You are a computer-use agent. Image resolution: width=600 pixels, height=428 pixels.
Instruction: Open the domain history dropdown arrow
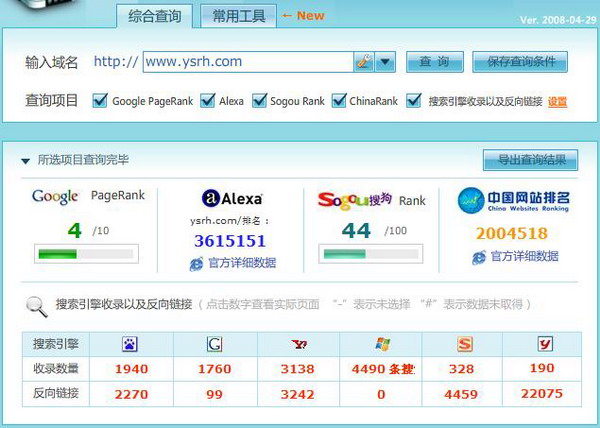pyautogui.click(x=385, y=62)
